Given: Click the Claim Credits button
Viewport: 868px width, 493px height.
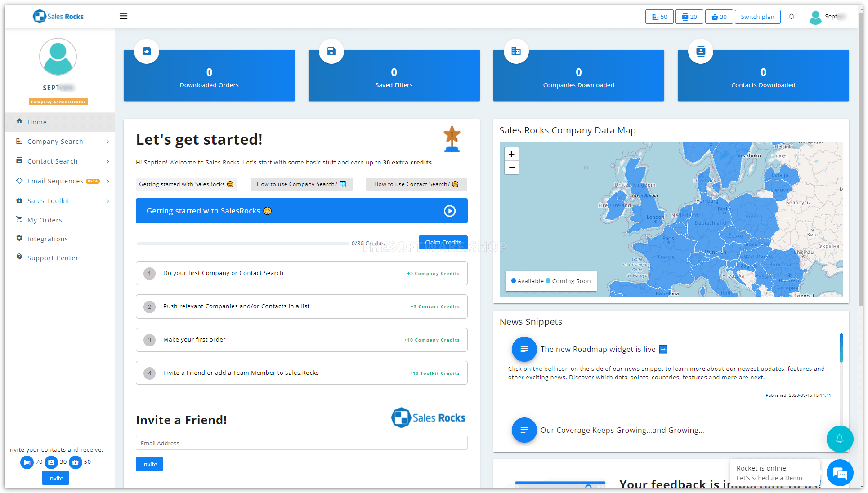Looking at the screenshot, I should (x=443, y=242).
